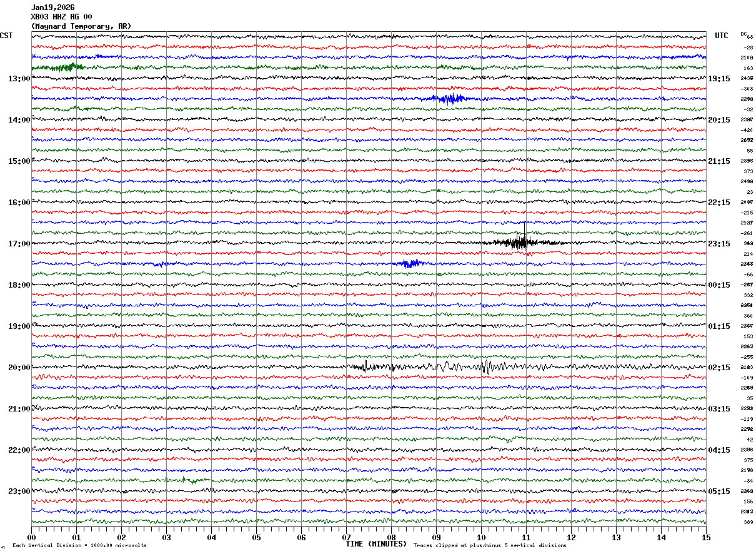Screen dimensions: 756x554
Task: Click the date text Jan19,2026
Action: coord(52,8)
